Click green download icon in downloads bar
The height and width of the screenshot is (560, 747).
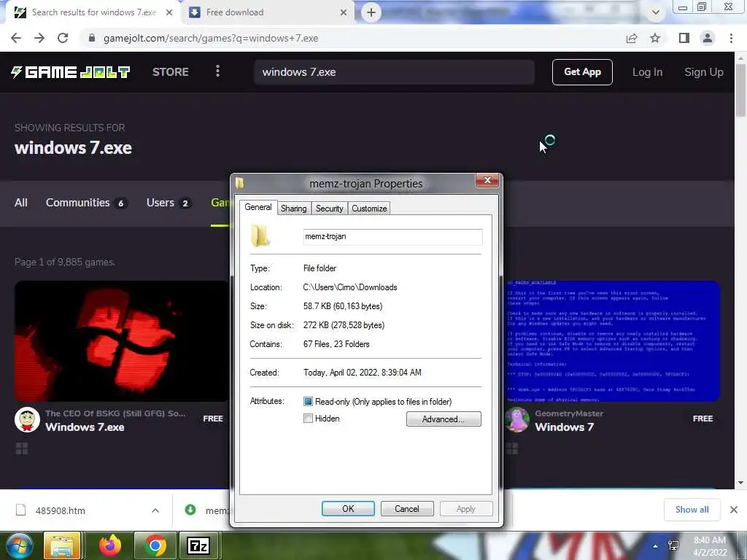pyautogui.click(x=190, y=510)
